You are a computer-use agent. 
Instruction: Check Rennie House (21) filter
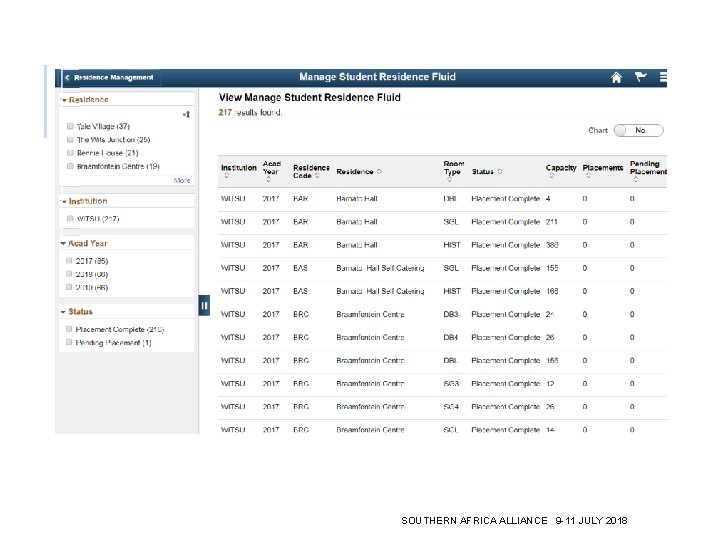click(70, 153)
